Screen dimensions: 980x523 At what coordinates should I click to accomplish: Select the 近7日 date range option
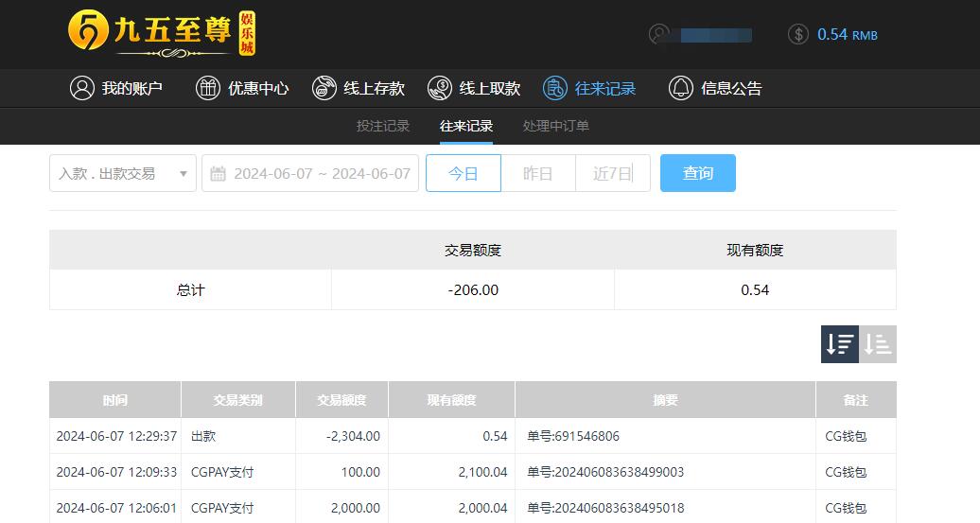coord(612,173)
